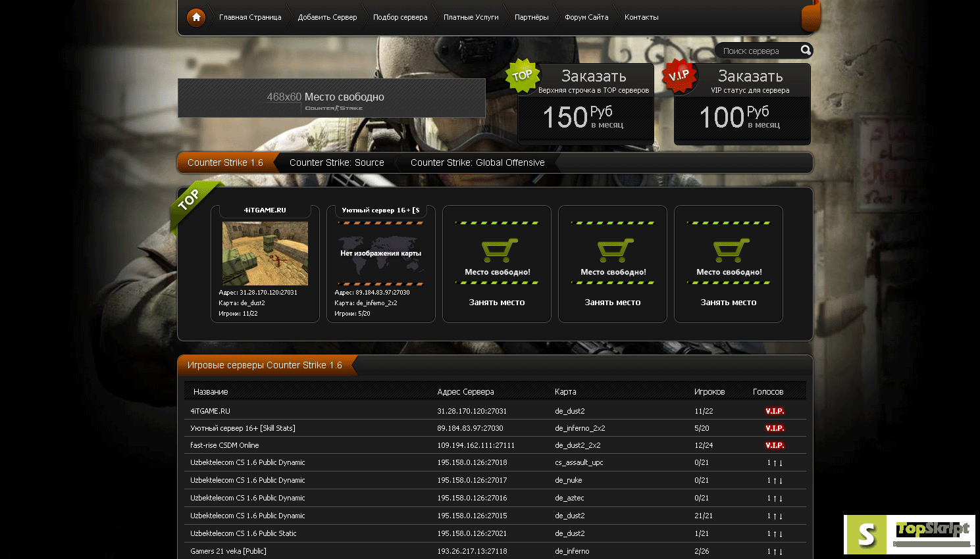Switch to Counter Strike: Global Offensive tab
The height and width of the screenshot is (559, 980).
click(478, 162)
